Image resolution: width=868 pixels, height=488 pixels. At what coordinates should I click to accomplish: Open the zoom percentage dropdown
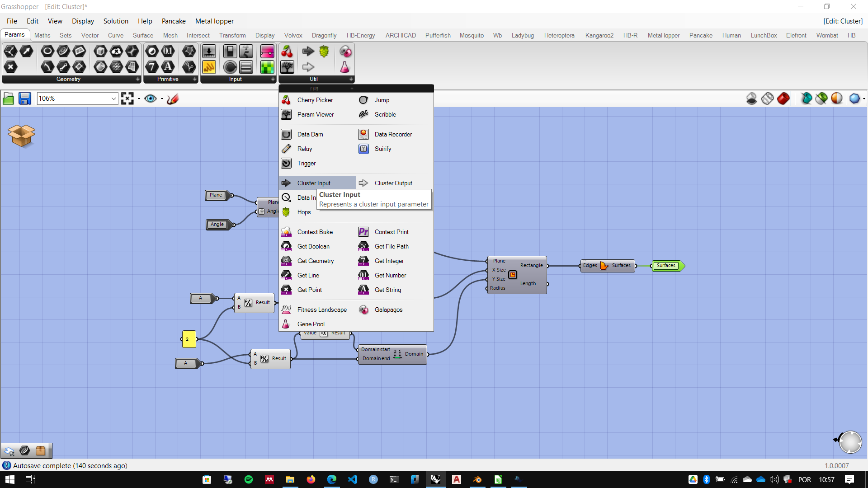click(113, 99)
